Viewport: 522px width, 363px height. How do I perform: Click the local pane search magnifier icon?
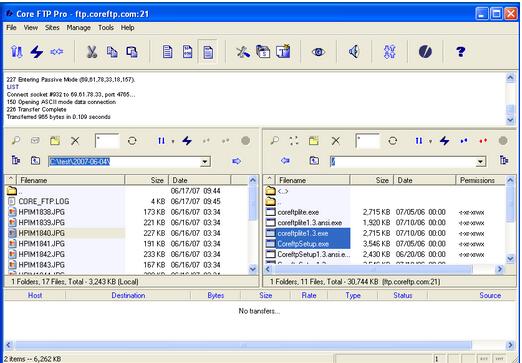(15, 141)
